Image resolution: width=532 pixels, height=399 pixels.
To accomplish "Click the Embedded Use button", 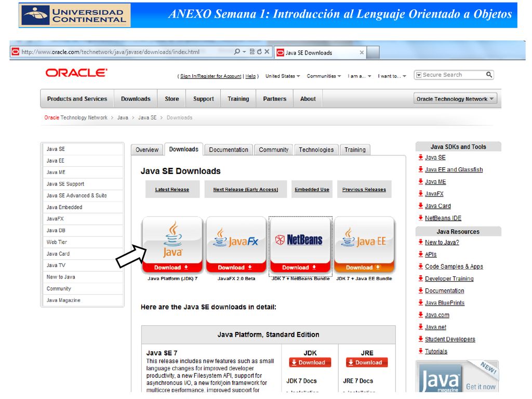I will pyautogui.click(x=312, y=189).
